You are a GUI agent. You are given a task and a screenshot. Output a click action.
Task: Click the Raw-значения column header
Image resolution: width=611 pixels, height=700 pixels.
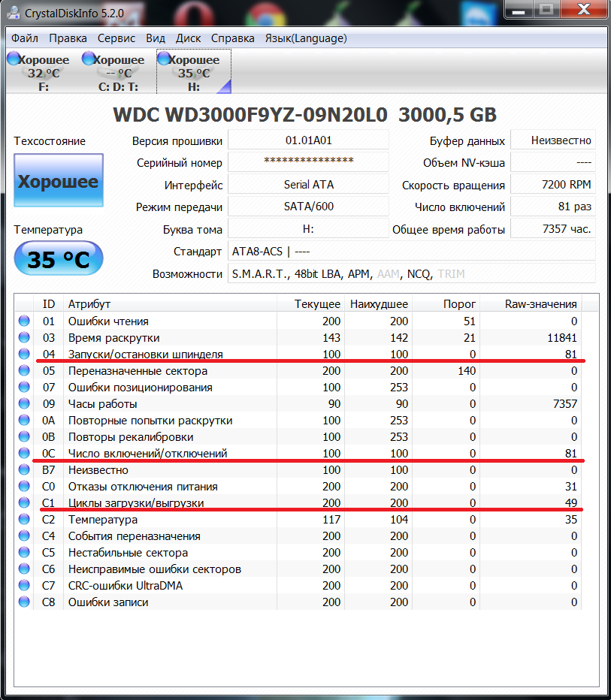click(x=531, y=304)
